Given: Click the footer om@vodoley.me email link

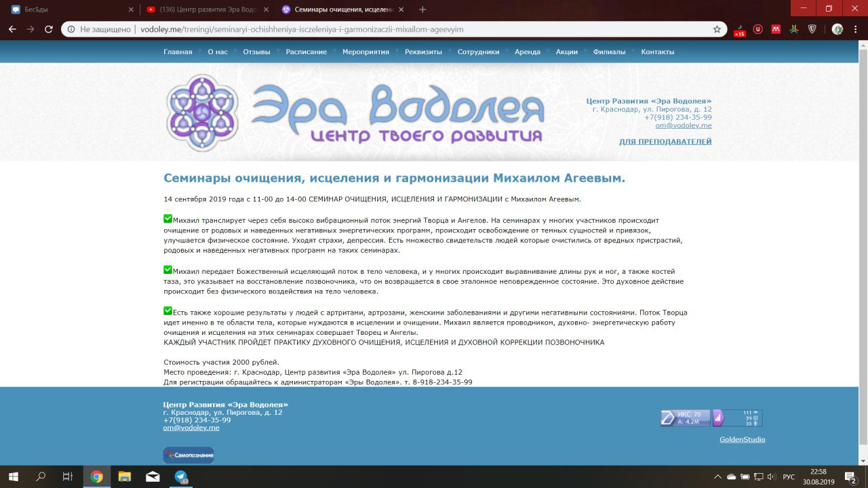Looking at the screenshot, I should (191, 428).
